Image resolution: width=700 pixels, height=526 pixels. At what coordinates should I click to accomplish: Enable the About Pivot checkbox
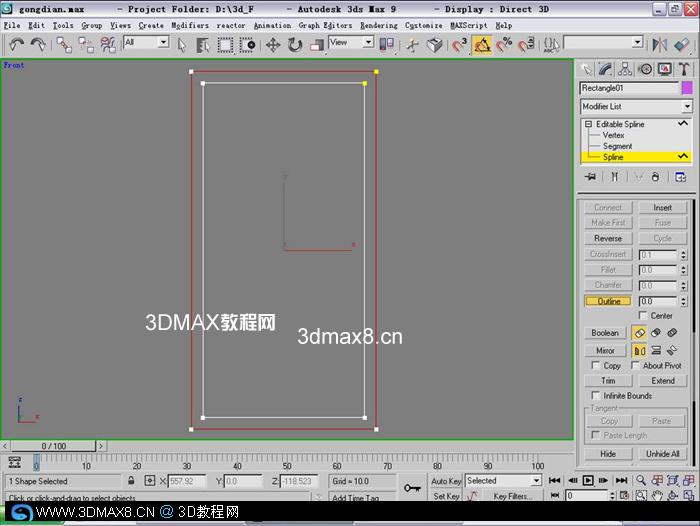click(635, 365)
